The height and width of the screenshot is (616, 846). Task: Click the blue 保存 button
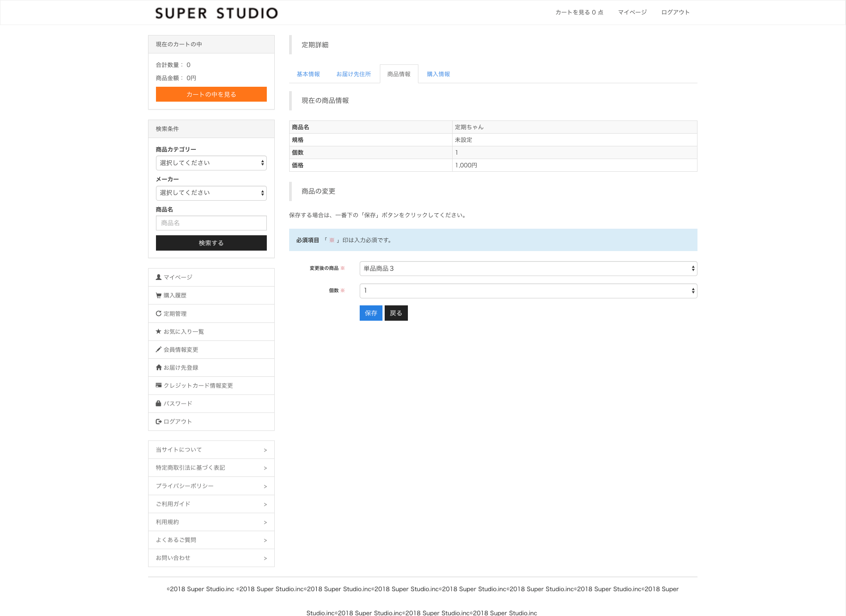[371, 313]
